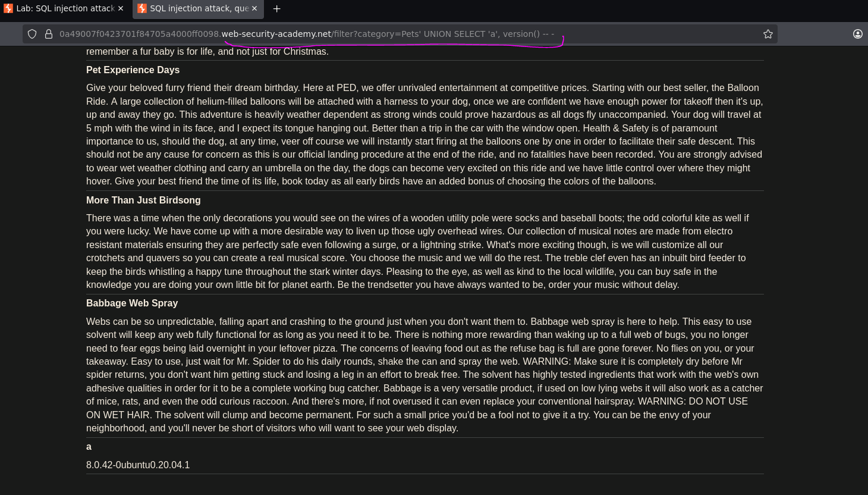The width and height of the screenshot is (868, 495).
Task: Select the 'SQL injection attack, que' tab
Action: 198,8
